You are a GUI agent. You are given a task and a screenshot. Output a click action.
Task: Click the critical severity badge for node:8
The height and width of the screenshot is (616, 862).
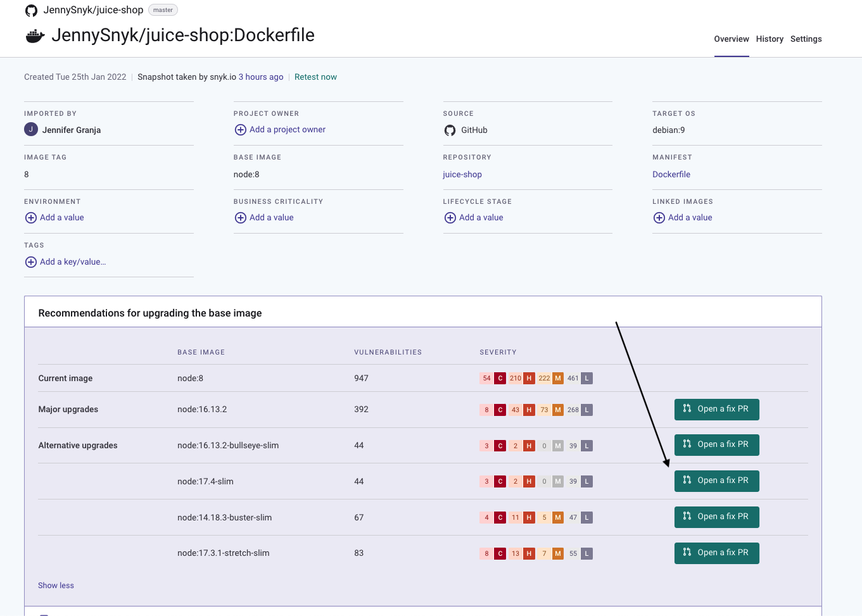[500, 379]
